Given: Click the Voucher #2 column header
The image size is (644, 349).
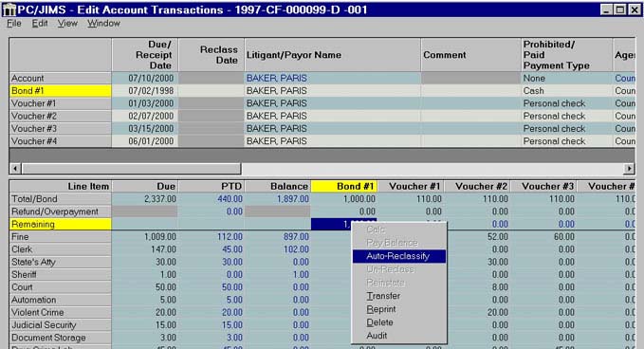Looking at the screenshot, I should (x=477, y=187).
